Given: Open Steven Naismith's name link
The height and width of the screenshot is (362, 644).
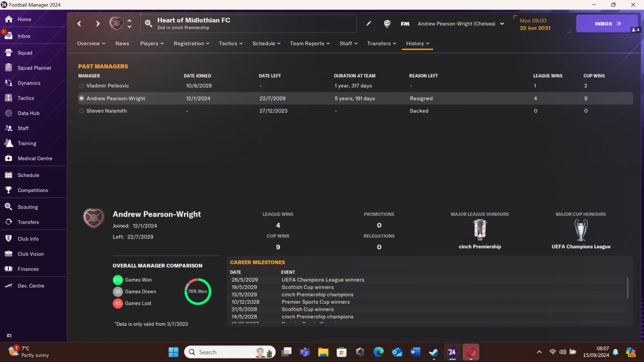Looking at the screenshot, I should (107, 111).
